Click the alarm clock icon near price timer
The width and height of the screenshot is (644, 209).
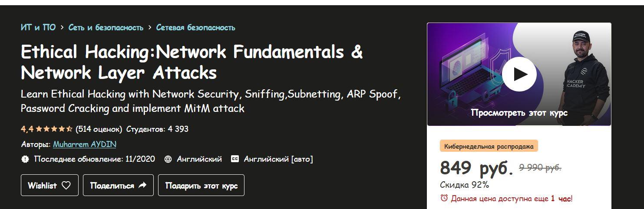pos(444,198)
